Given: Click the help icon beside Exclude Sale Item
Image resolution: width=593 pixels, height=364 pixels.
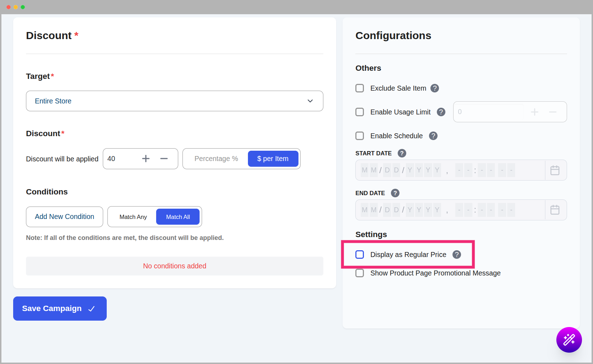Looking at the screenshot, I should click(x=434, y=88).
